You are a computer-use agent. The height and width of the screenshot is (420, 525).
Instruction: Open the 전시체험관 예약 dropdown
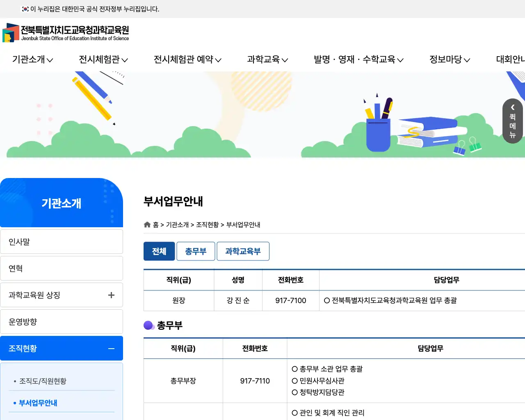(187, 59)
